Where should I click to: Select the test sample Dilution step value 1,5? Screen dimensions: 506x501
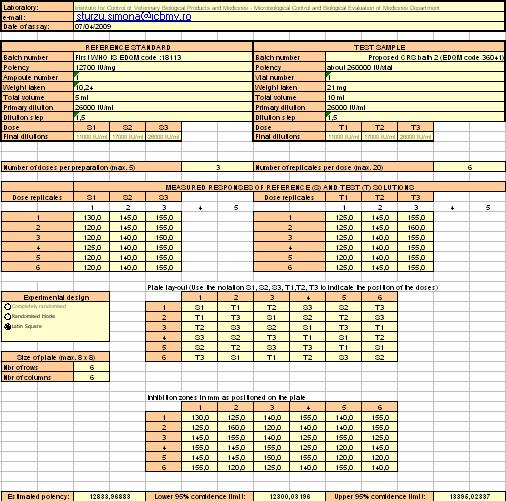pos(415,117)
